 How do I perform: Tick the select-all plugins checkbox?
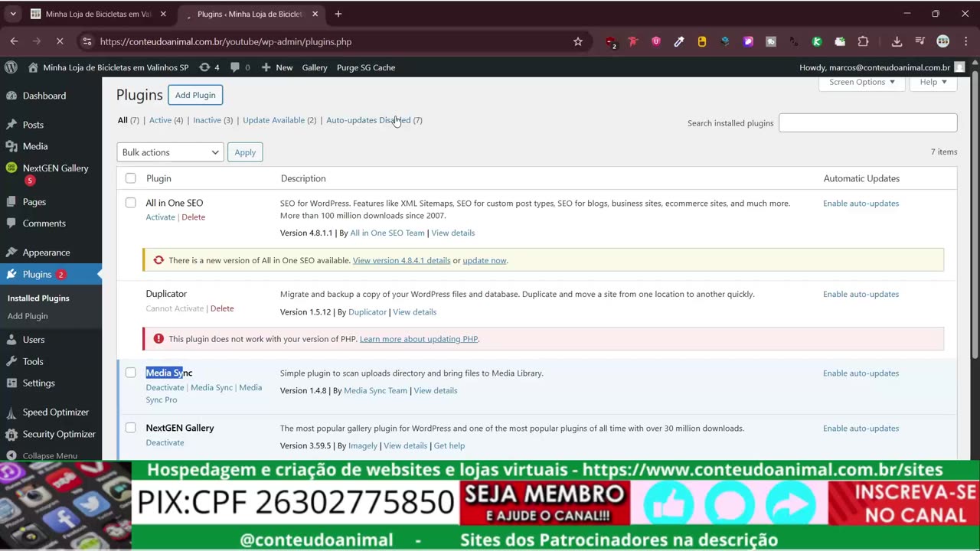[x=131, y=178]
